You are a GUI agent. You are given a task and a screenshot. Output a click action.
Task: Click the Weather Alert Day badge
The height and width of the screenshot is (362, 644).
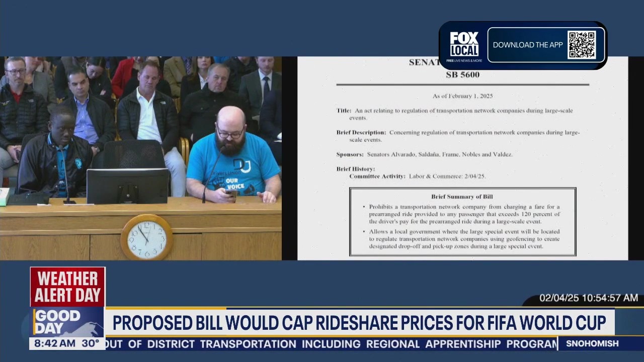[67, 287]
